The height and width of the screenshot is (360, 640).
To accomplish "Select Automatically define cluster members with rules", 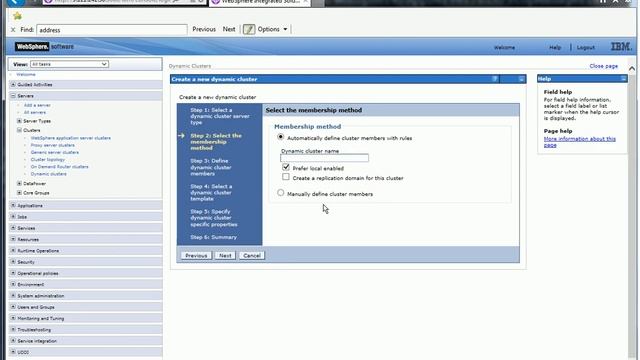I will (x=281, y=137).
